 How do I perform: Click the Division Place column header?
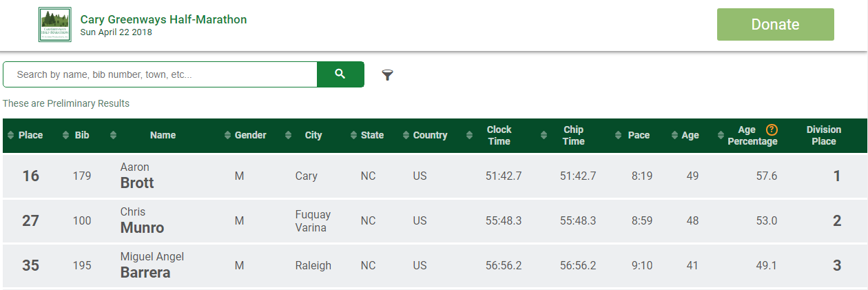(823, 136)
